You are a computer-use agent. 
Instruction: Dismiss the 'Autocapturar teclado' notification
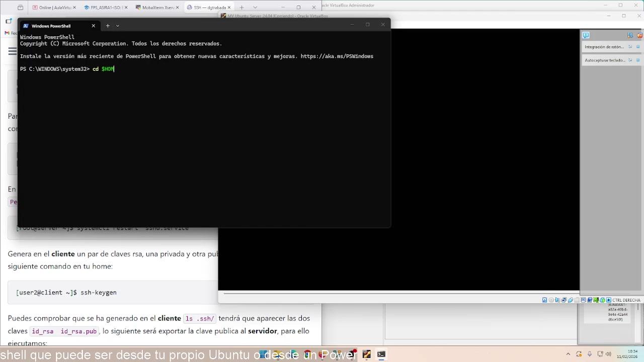(x=638, y=60)
